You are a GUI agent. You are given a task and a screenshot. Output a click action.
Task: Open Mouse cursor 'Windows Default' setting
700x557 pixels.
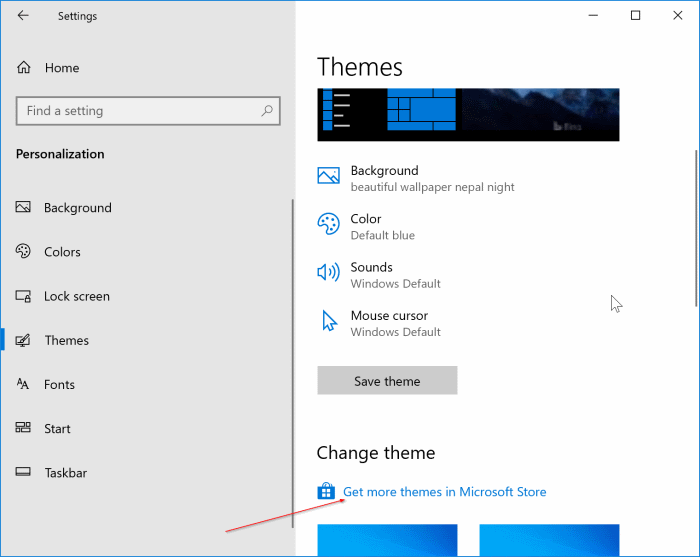[379, 323]
